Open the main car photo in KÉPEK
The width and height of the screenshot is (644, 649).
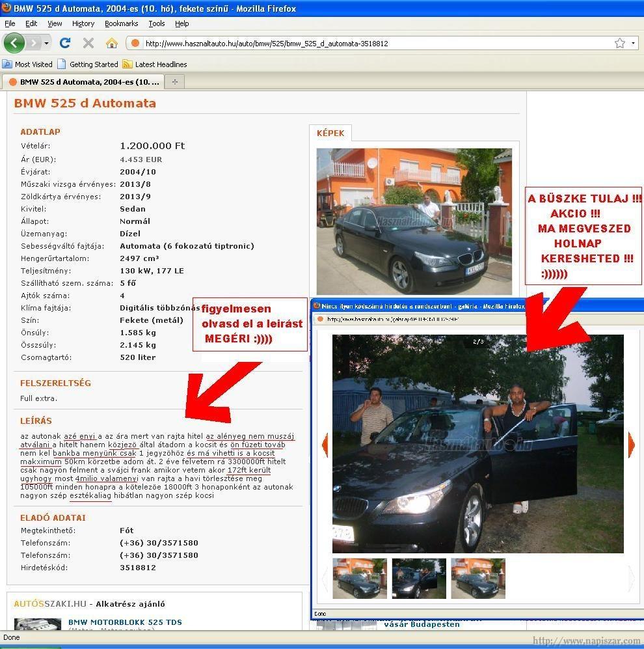click(414, 221)
